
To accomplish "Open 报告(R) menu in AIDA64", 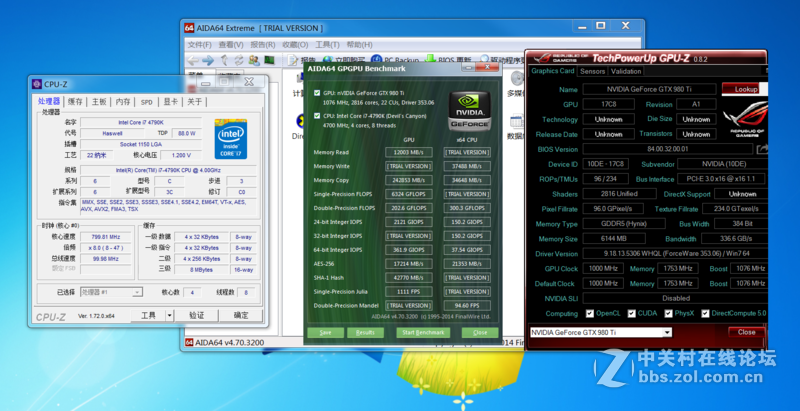I will (263, 44).
